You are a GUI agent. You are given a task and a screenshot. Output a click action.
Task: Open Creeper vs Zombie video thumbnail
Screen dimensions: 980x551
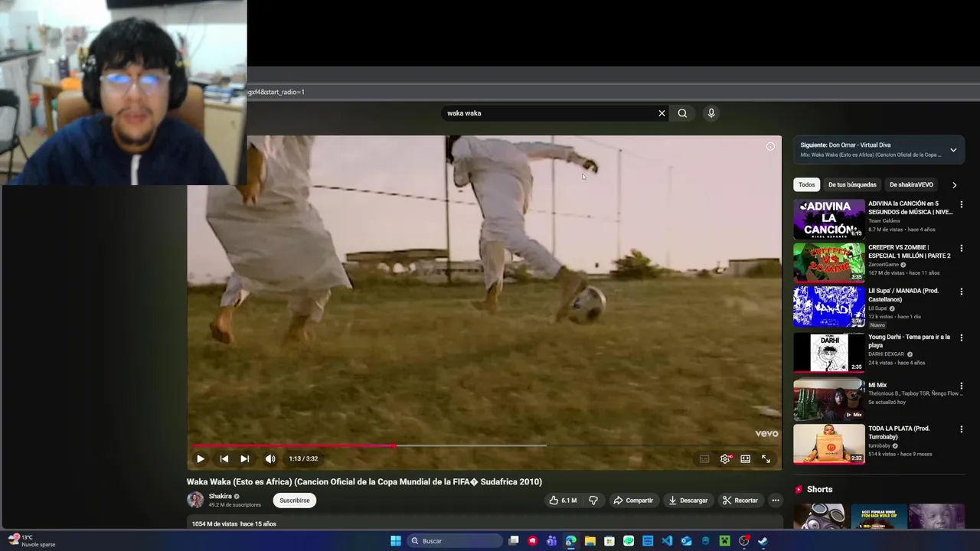[x=829, y=262]
